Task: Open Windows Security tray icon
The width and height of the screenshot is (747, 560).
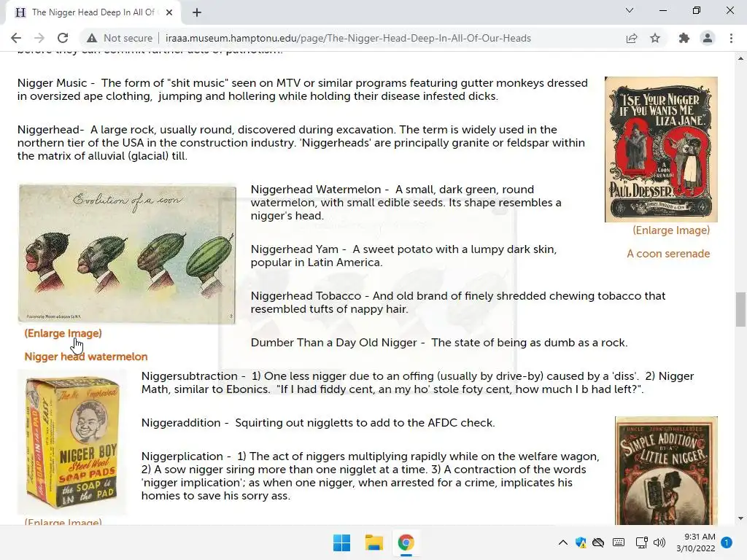Action: coord(581,542)
